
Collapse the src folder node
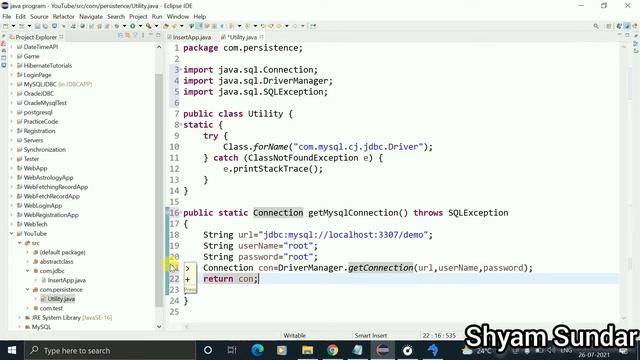point(20,243)
